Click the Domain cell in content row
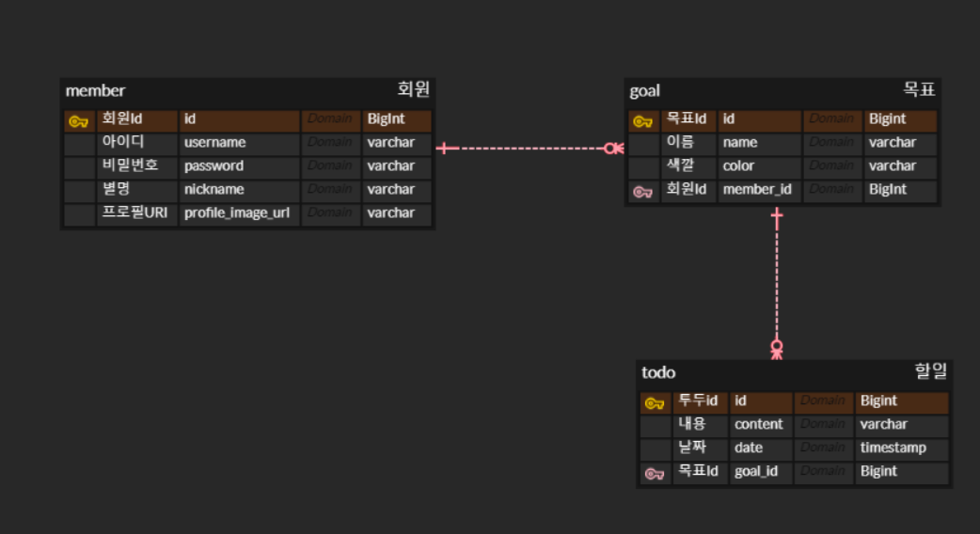The height and width of the screenshot is (534, 980). tap(824, 425)
